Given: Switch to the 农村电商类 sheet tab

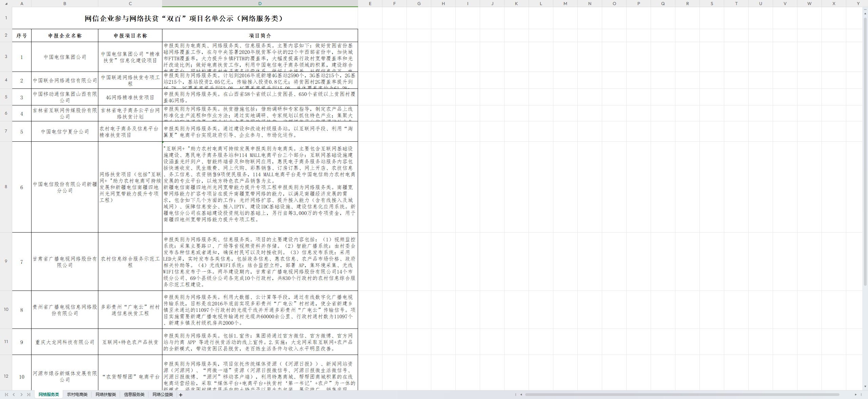Looking at the screenshot, I should point(77,395).
